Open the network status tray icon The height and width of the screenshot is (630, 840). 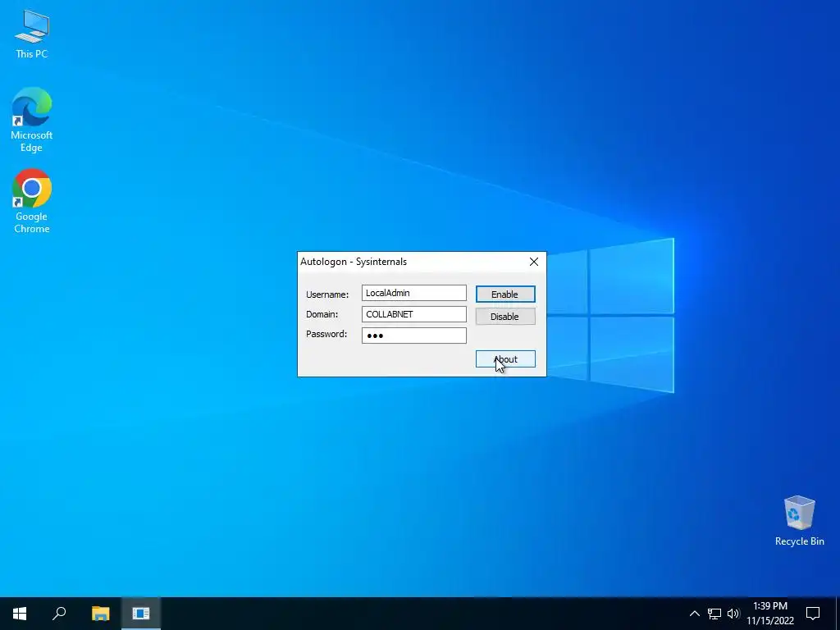tap(714, 614)
